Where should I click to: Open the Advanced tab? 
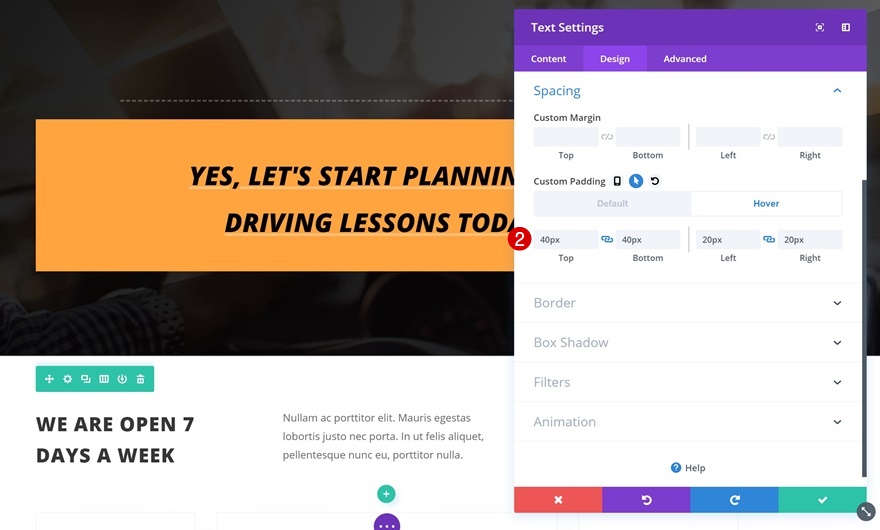(685, 59)
